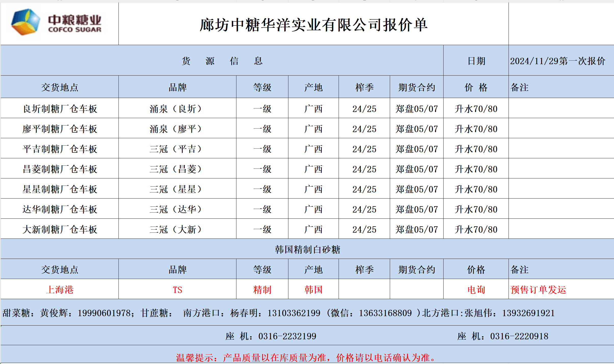
Task: Click 郑盘05/07 contract cell in 达华 row
Action: click(x=417, y=209)
